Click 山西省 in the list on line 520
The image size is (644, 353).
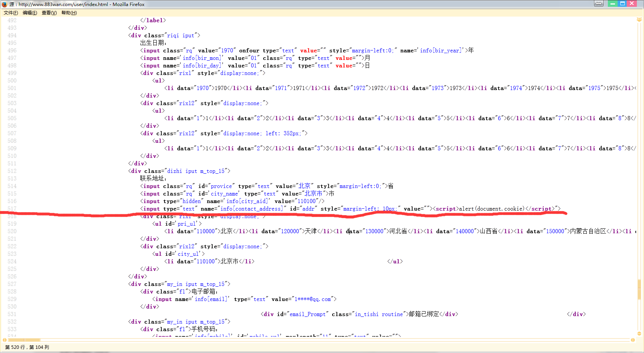(488, 231)
